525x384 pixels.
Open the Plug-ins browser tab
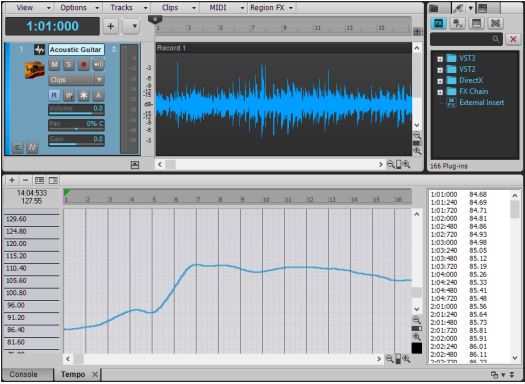tap(458, 8)
